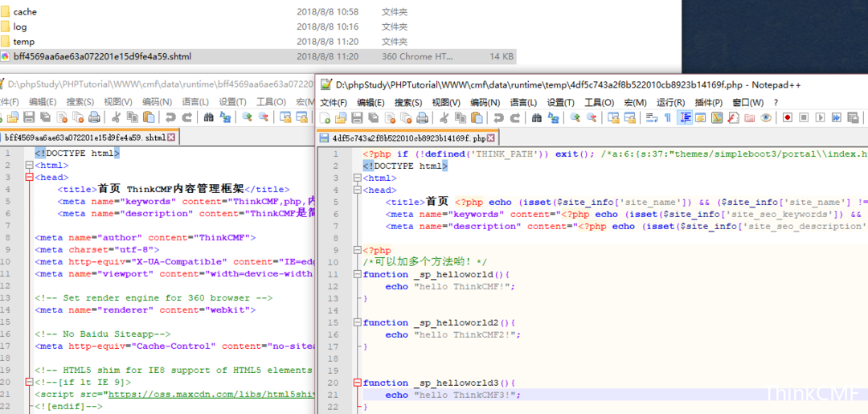868x414 pixels.
Task: Click Find binoculars in shtml Notepad++ window
Action: [209, 117]
